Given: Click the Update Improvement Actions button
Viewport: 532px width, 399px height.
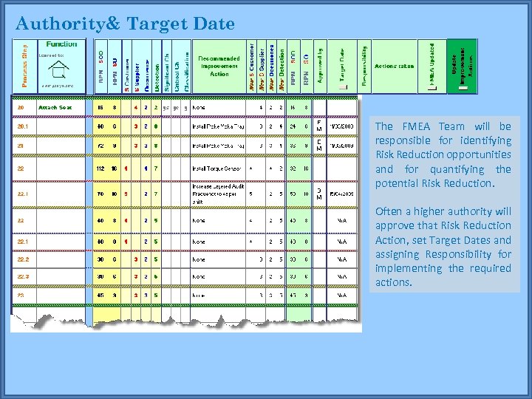Looking at the screenshot, I should pyautogui.click(x=462, y=66).
